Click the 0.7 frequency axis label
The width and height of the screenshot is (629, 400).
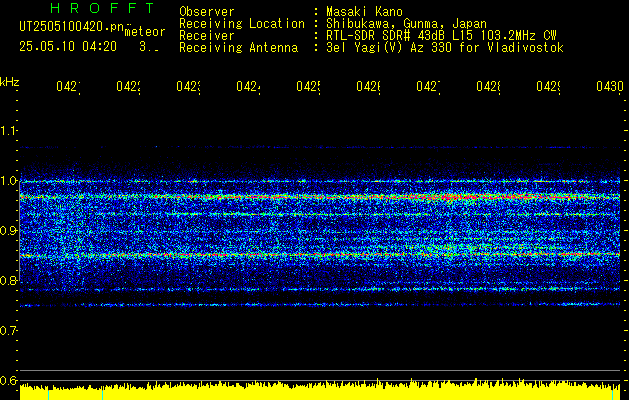(8, 331)
